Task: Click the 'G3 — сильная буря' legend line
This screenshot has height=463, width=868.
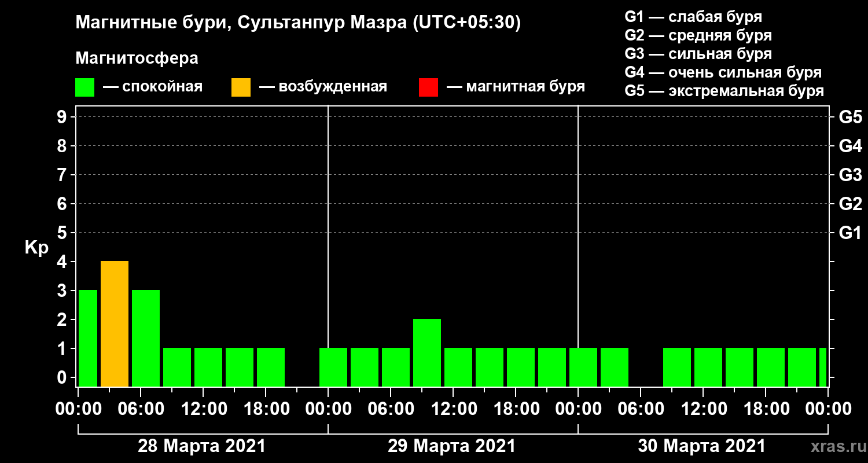Action: coord(698,54)
